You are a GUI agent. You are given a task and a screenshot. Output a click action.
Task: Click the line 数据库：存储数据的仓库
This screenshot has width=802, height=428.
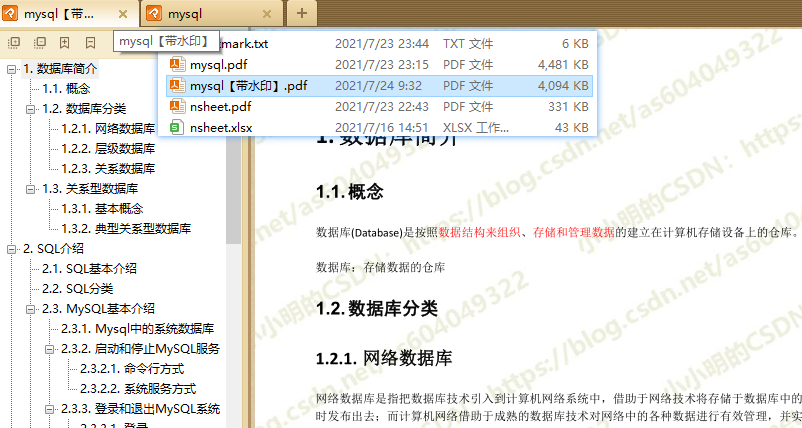point(381,267)
